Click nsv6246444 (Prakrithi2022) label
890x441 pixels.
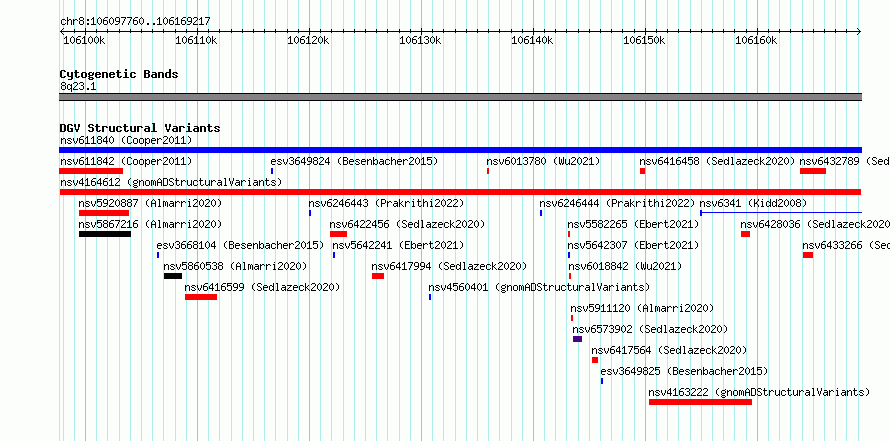617,203
